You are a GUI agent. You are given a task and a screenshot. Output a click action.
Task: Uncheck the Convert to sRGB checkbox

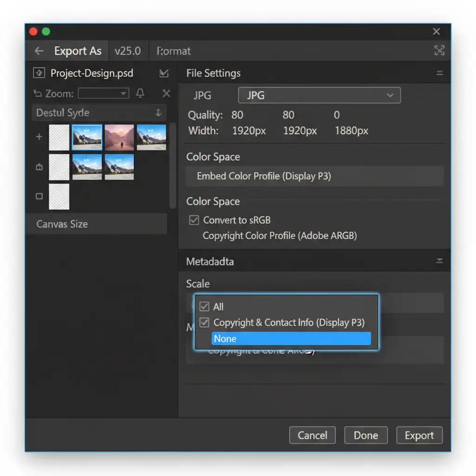[x=194, y=220]
